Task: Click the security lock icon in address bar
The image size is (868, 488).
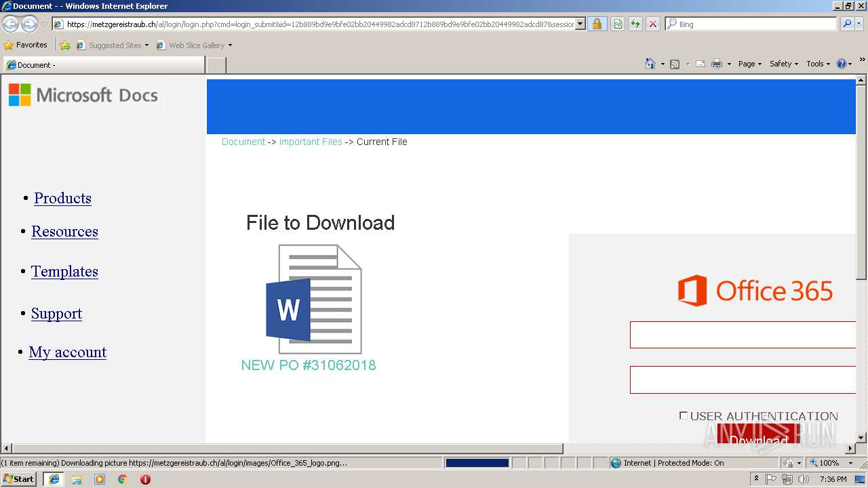Action: 597,24
